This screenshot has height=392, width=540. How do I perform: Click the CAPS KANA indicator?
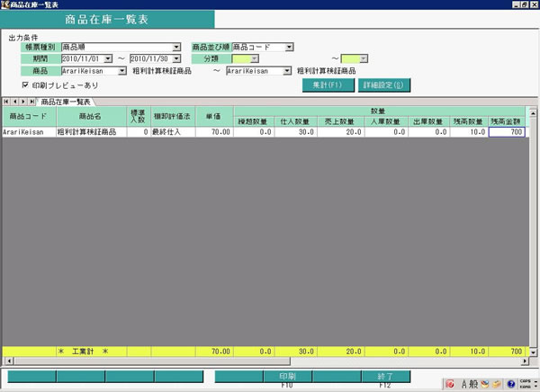tap(526, 384)
